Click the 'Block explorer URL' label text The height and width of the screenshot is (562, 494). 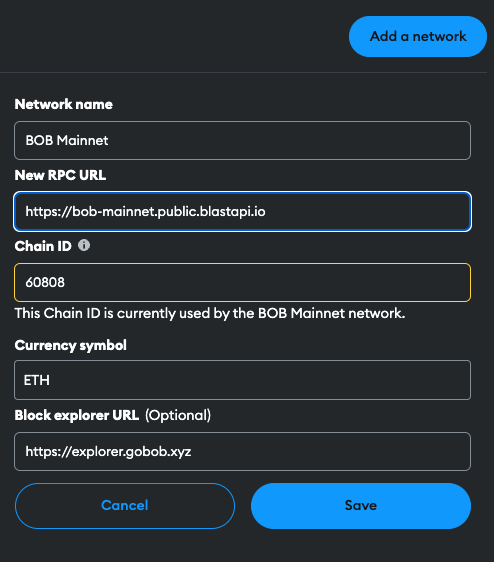pyautogui.click(x=77, y=415)
